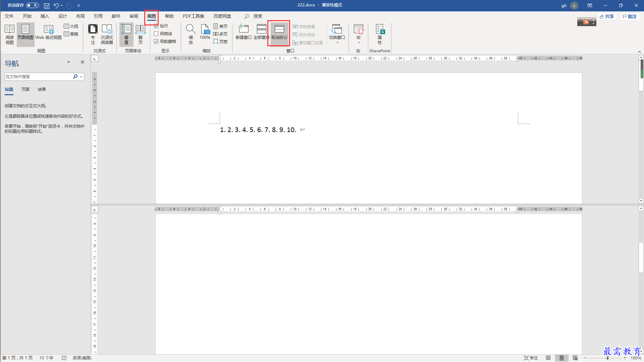The image size is (644, 362).
Task: Switch to the 布局 (Layout) tab
Action: pos(80,16)
